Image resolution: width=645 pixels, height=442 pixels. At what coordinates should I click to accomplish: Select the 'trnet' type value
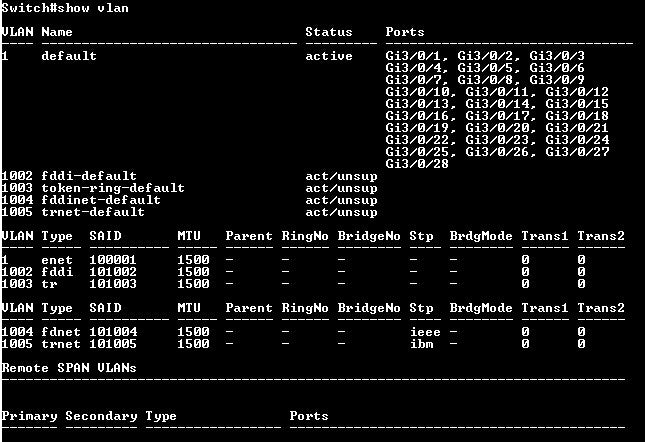(x=61, y=344)
